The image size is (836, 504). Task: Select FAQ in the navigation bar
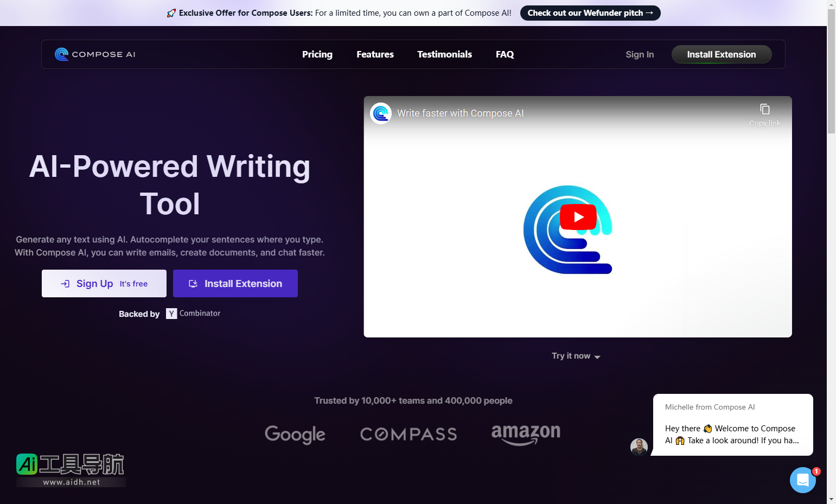coord(505,54)
